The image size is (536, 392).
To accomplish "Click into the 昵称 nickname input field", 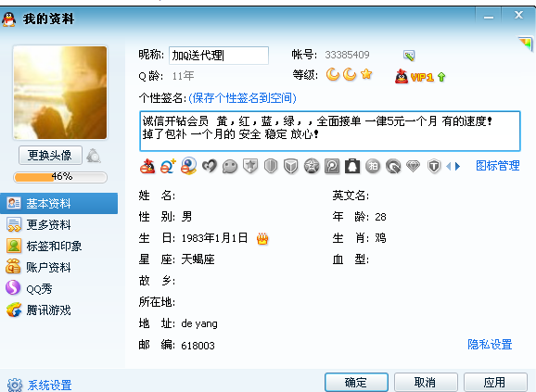I will [219, 56].
